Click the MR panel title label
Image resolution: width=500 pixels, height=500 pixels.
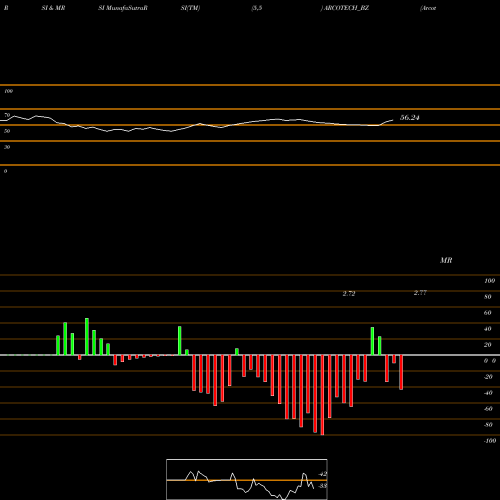446,260
